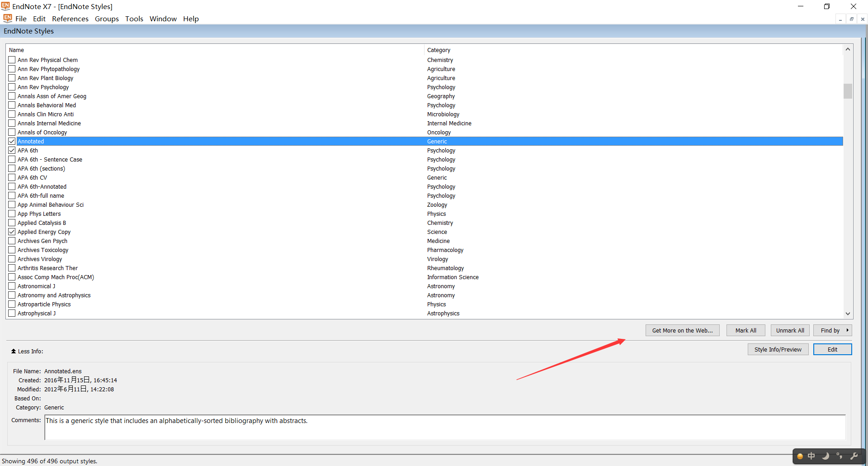Click the status bar showing 496 output styles
This screenshot has height=466, width=868.
pos(49,461)
